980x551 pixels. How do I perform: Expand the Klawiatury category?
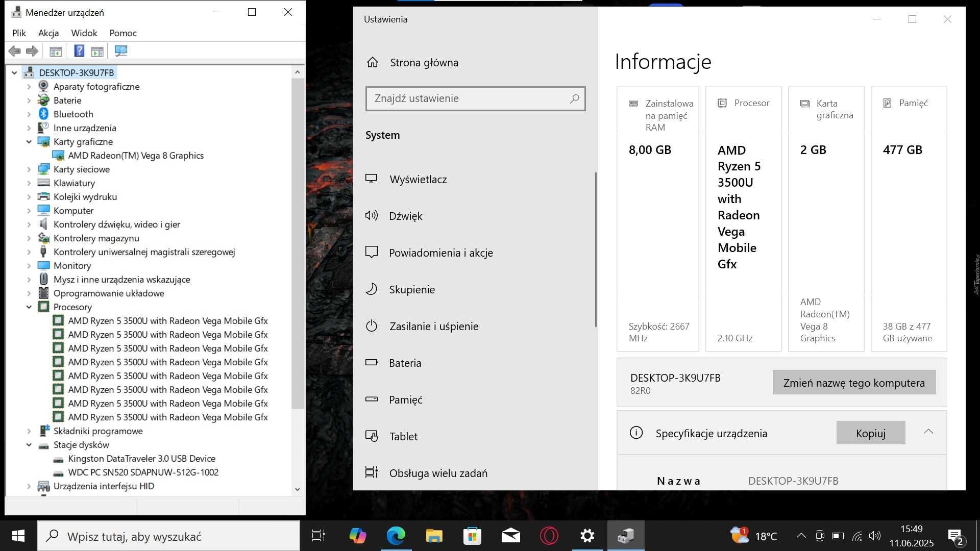point(29,183)
